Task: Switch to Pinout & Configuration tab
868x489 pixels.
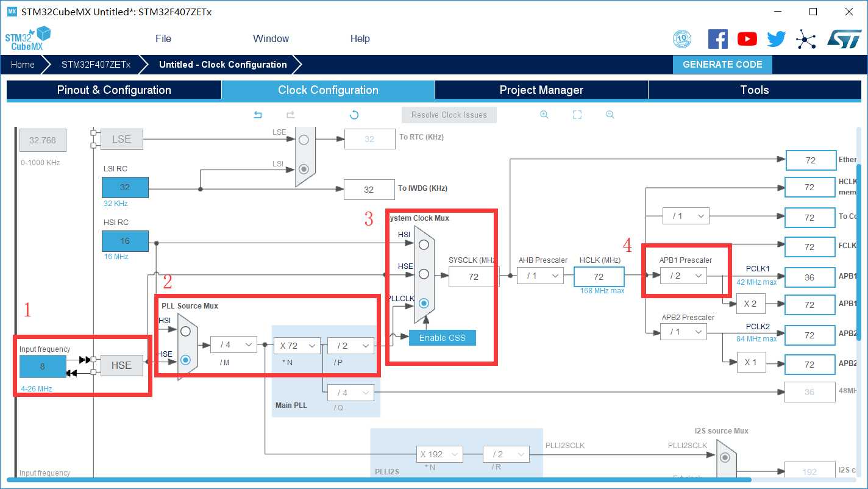Action: pos(114,90)
